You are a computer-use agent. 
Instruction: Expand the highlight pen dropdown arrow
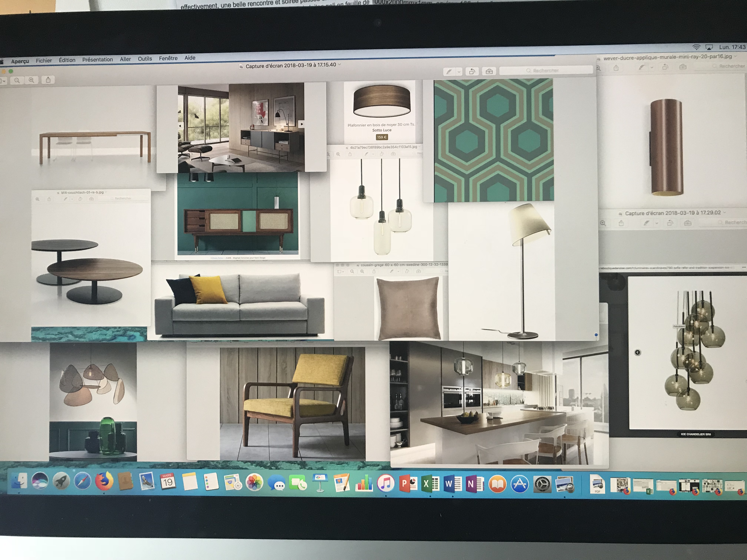click(459, 71)
